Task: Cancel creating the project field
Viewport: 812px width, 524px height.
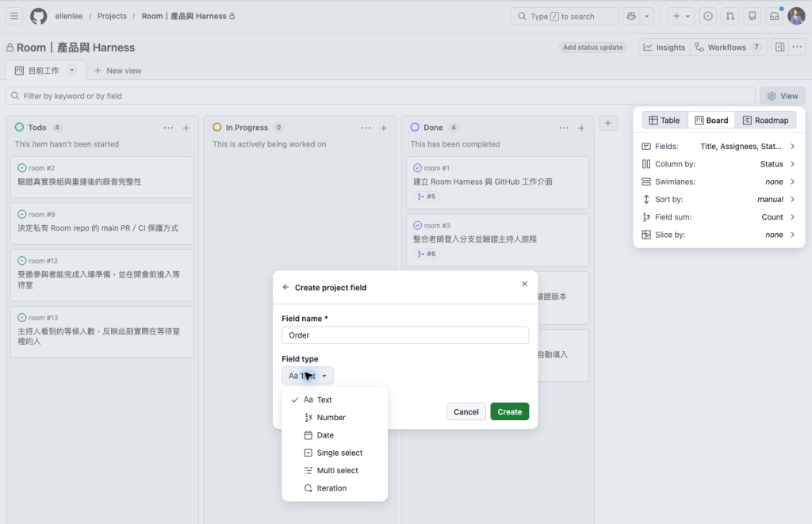Action: [x=466, y=411]
